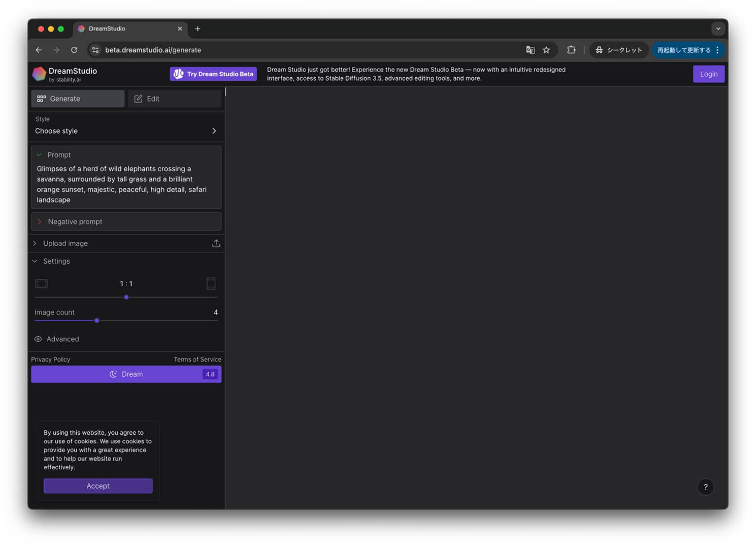The height and width of the screenshot is (546, 756).
Task: Switch to the Edit tab
Action: tap(175, 99)
